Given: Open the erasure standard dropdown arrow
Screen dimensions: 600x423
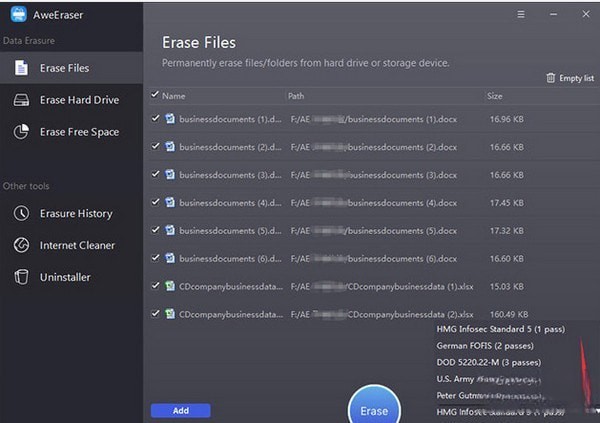Looking at the screenshot, I should [x=597, y=411].
